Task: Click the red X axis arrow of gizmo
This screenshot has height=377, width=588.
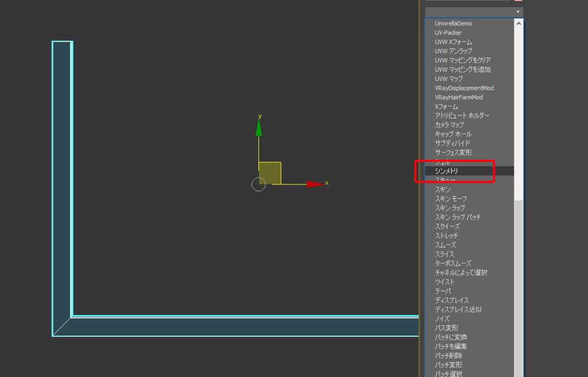Action: (315, 184)
